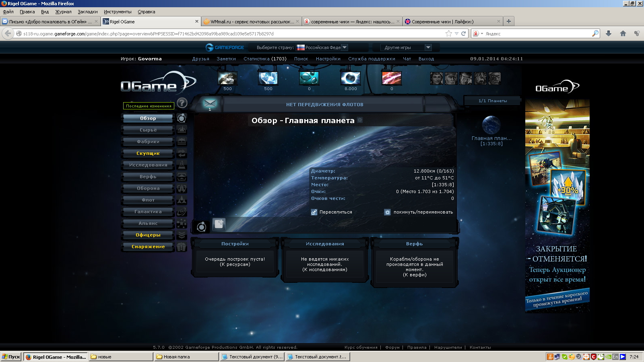Reload the page in Firefox
The height and width of the screenshot is (362, 644).
click(463, 33)
